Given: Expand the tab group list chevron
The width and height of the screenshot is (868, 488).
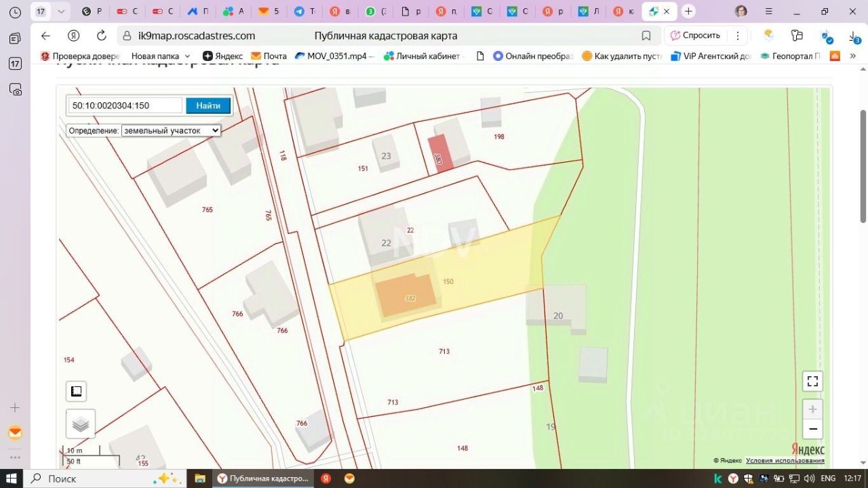Looking at the screenshot, I should click(x=62, y=12).
